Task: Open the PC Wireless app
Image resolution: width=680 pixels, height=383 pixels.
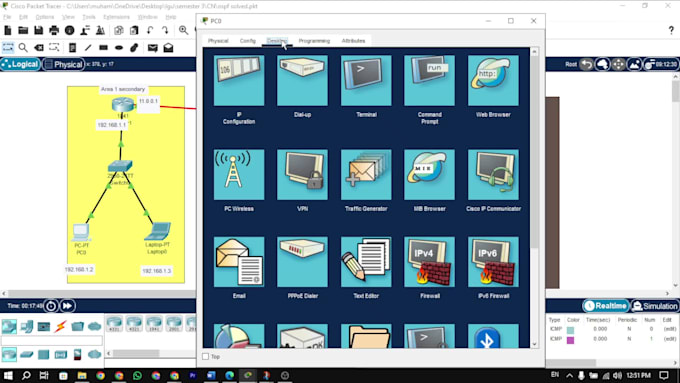Action: [239, 175]
